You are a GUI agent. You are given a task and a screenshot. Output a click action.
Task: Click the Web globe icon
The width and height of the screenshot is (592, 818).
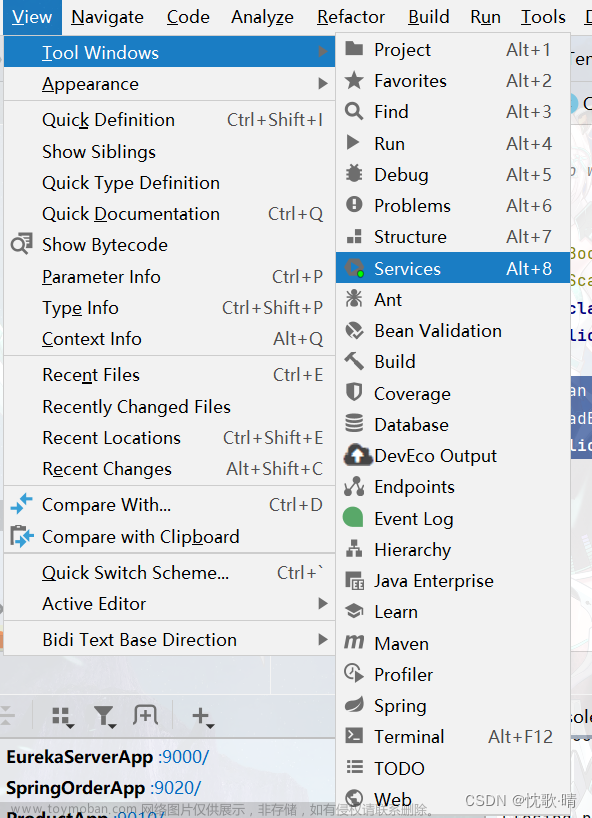click(355, 798)
